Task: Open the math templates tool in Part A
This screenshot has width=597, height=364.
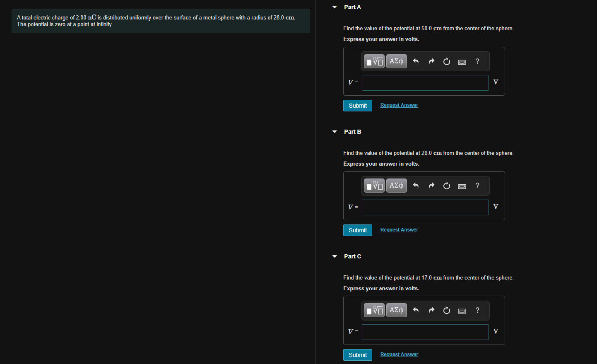Action: (374, 61)
